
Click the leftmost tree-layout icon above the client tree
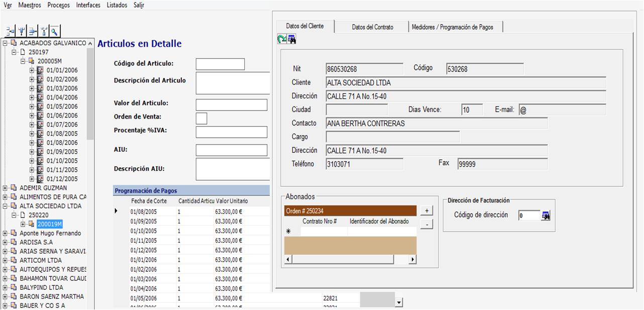[x=10, y=32]
